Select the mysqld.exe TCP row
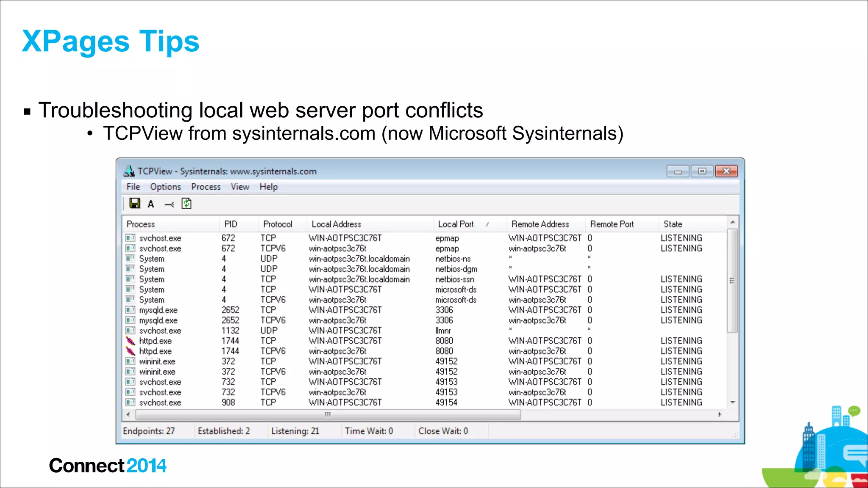This screenshot has height=488, width=868. [425, 310]
